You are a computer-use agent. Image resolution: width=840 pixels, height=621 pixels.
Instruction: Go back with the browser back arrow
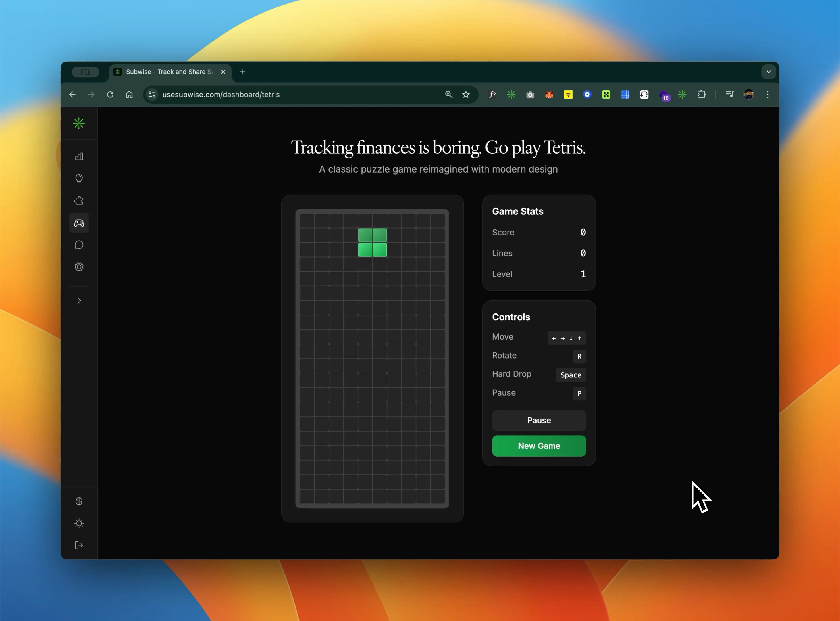click(x=72, y=95)
